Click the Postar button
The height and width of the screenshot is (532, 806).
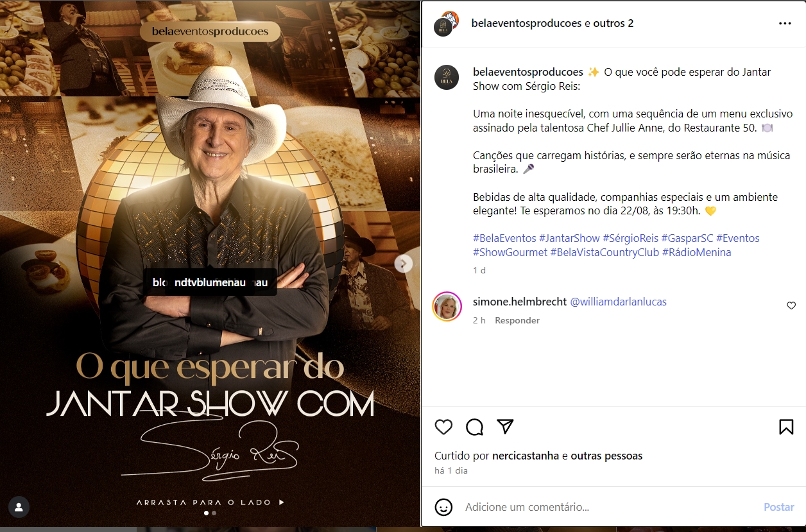(778, 507)
